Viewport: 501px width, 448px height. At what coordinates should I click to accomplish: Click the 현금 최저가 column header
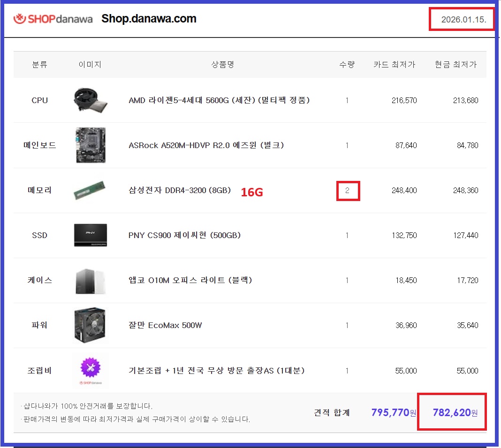(455, 65)
